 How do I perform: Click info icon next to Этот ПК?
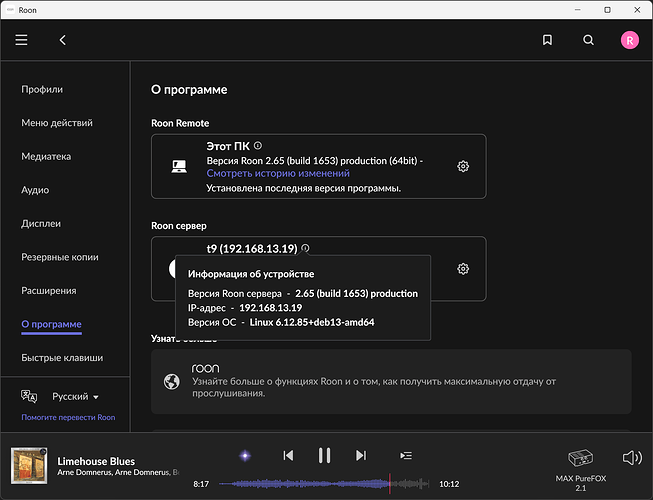(x=258, y=145)
